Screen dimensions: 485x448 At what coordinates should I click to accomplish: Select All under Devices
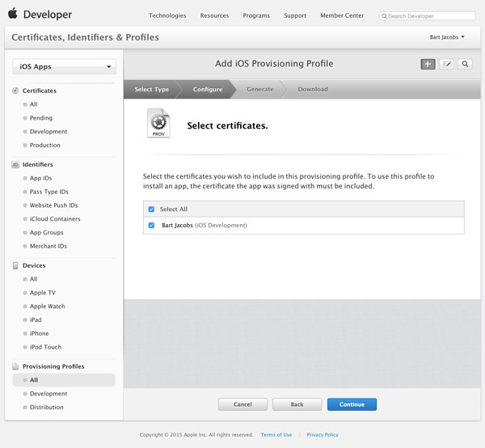click(33, 279)
